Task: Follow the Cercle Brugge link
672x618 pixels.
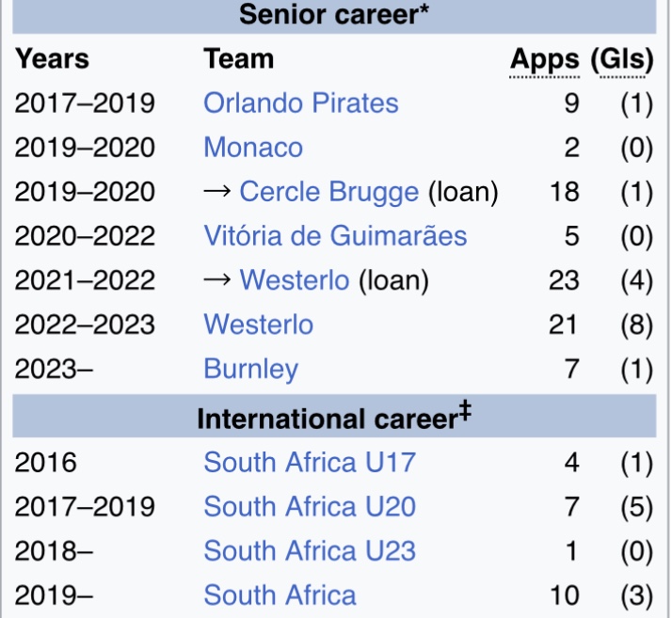Action: point(328,192)
